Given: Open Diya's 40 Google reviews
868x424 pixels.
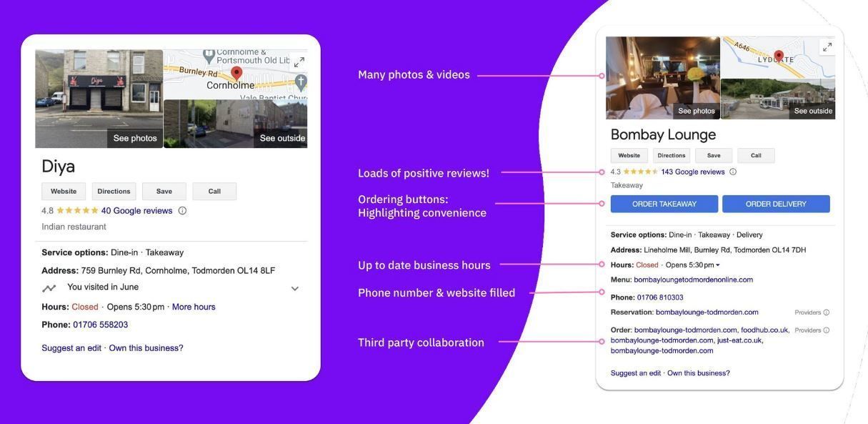Looking at the screenshot, I should point(136,211).
